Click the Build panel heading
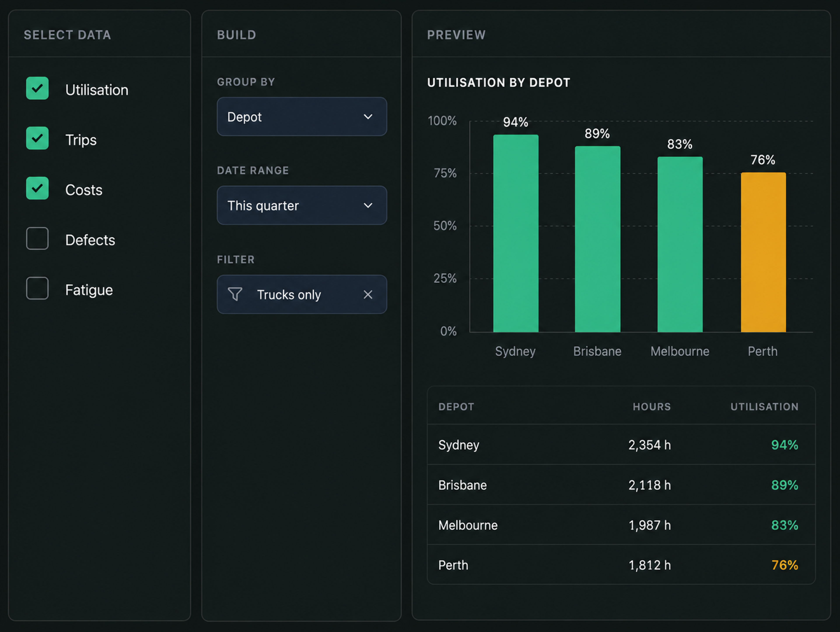Screen dimensions: 840x632 point(237,35)
